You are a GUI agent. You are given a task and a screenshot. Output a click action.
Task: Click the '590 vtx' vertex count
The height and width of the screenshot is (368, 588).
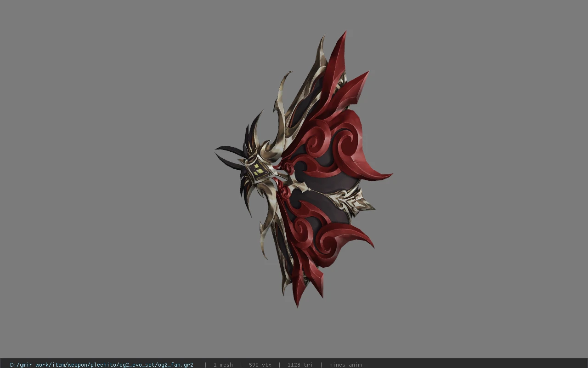click(260, 365)
